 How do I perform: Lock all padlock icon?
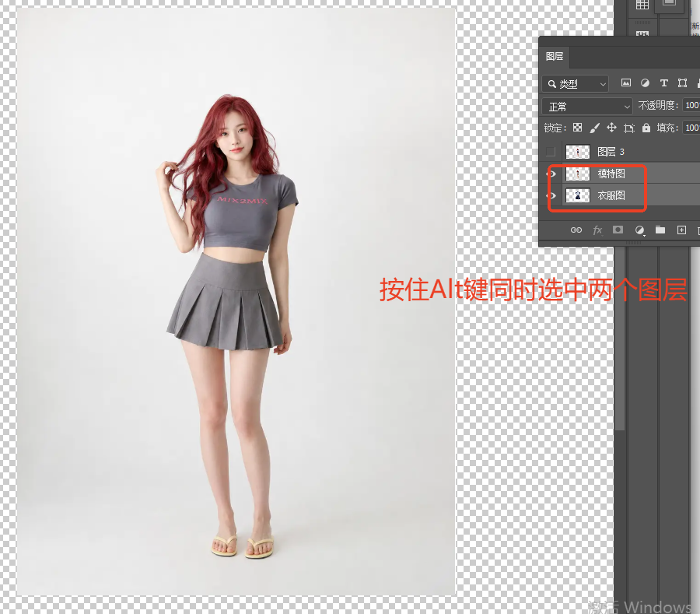[646, 128]
